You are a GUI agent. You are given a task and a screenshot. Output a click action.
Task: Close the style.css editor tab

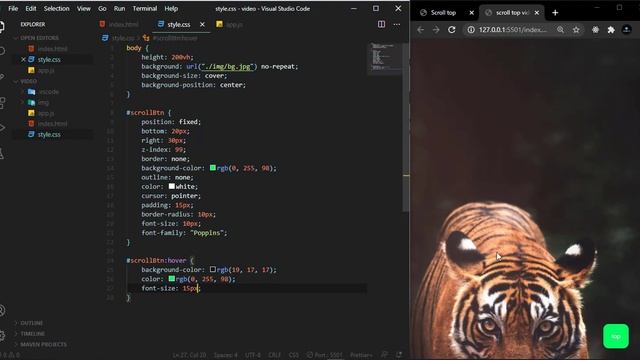[202, 24]
